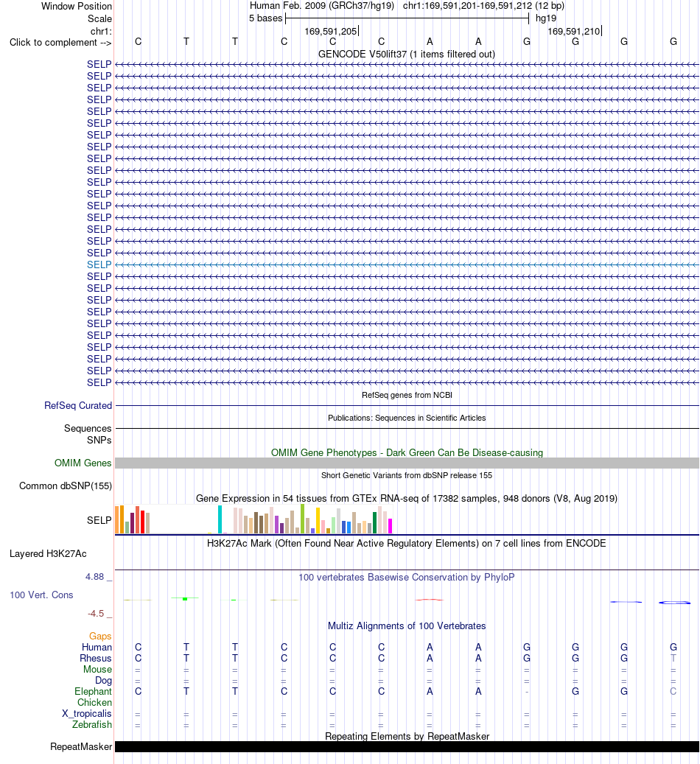The width and height of the screenshot is (700, 764).
Task: Click the Human species label
Action: click(x=97, y=648)
